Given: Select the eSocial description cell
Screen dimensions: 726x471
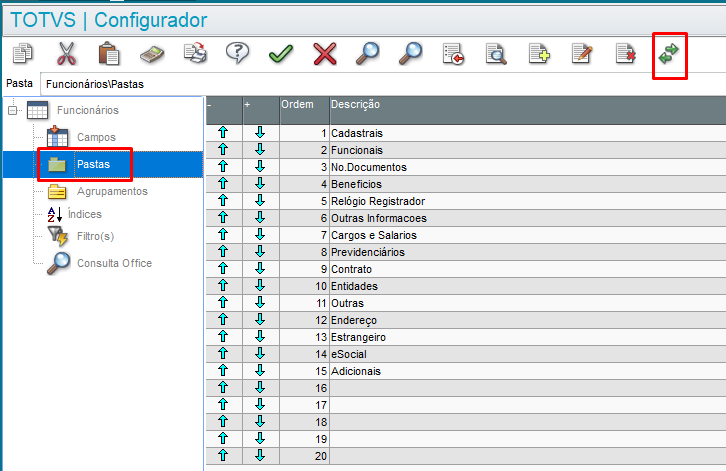Looking at the screenshot, I should [528, 354].
